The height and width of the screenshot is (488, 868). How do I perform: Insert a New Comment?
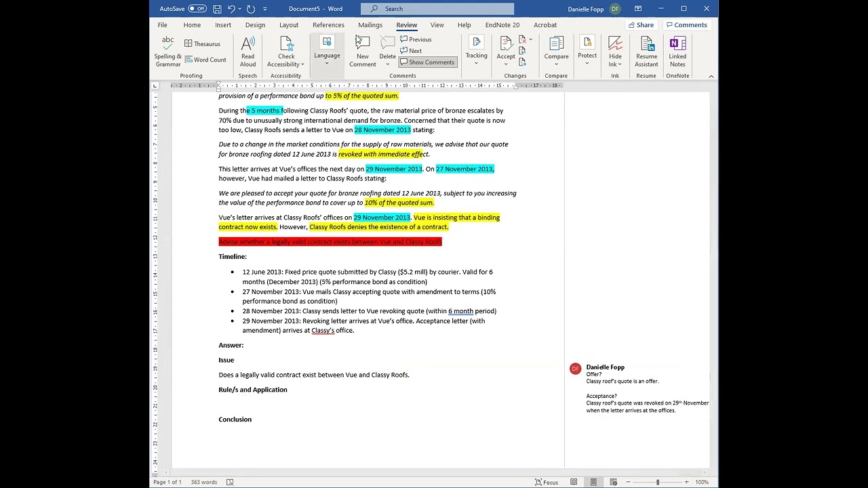point(363,52)
